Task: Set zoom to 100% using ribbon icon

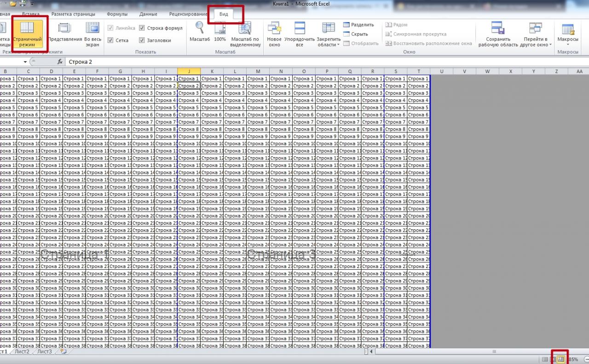Action: pos(219,33)
